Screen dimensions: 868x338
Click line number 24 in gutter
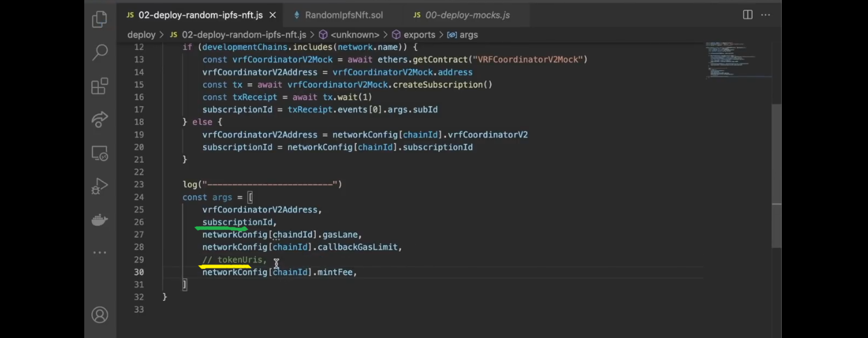138,197
